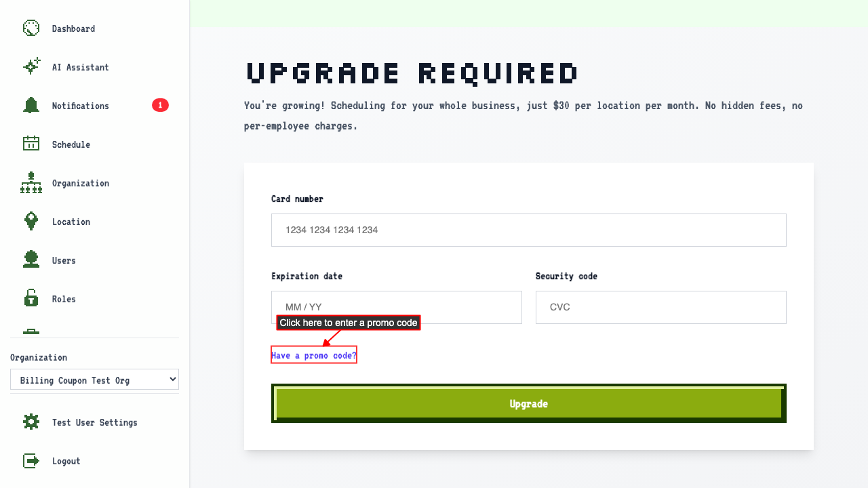The width and height of the screenshot is (868, 488).
Task: Open the Organization hierarchy icon
Action: 31,183
